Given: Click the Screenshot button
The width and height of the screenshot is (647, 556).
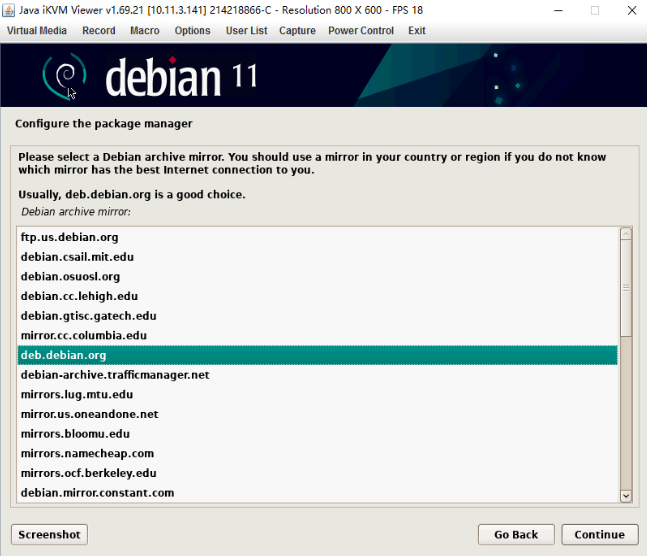Looking at the screenshot, I should click(x=50, y=535).
